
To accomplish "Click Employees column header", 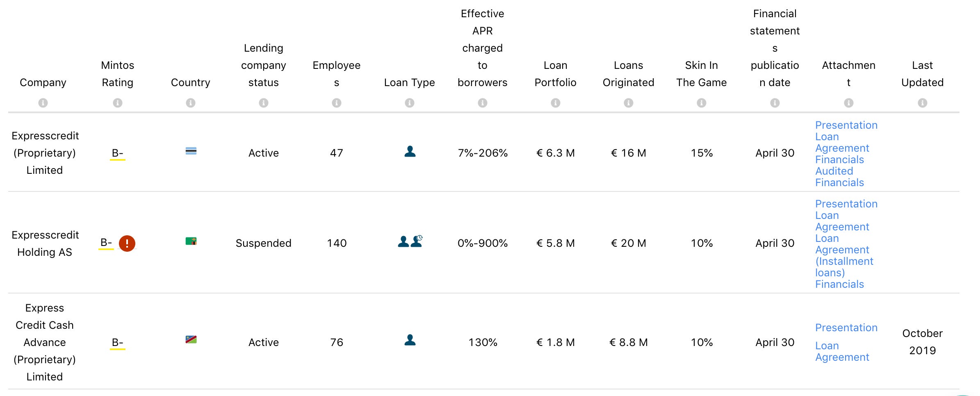I will coord(337,74).
